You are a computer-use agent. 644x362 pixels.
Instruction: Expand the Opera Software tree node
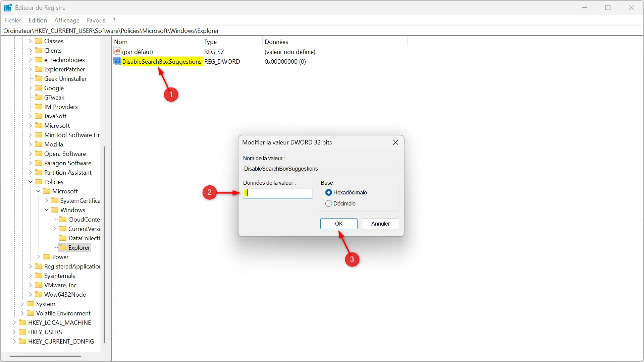(x=31, y=154)
